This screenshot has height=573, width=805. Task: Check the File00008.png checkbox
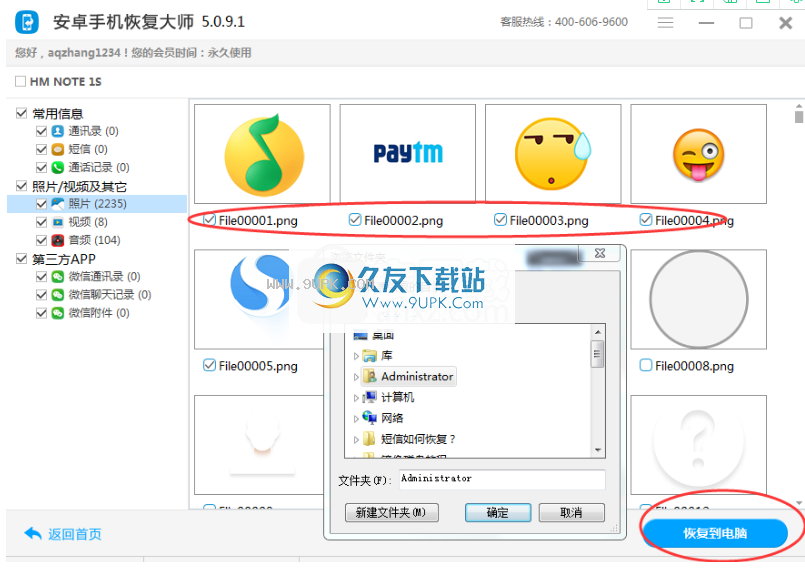(x=646, y=365)
